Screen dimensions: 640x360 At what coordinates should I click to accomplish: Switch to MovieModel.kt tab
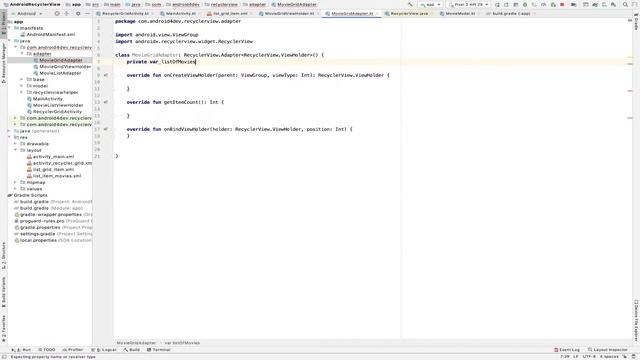point(460,13)
